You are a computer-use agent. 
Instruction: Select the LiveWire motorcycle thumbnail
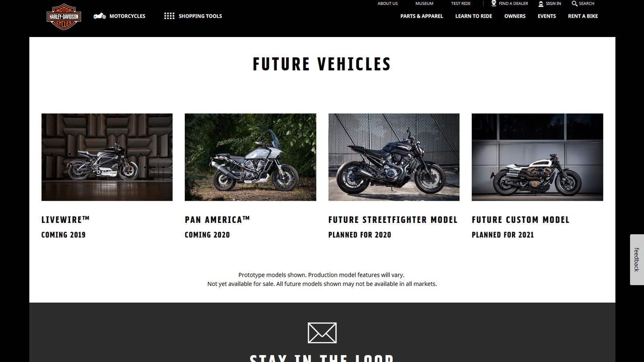[x=107, y=157]
